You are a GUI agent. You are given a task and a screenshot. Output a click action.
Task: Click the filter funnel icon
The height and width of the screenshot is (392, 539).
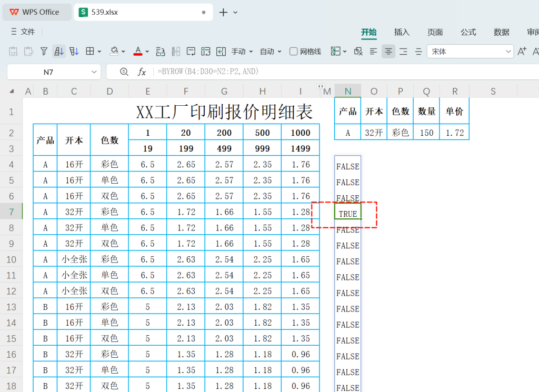(44, 52)
